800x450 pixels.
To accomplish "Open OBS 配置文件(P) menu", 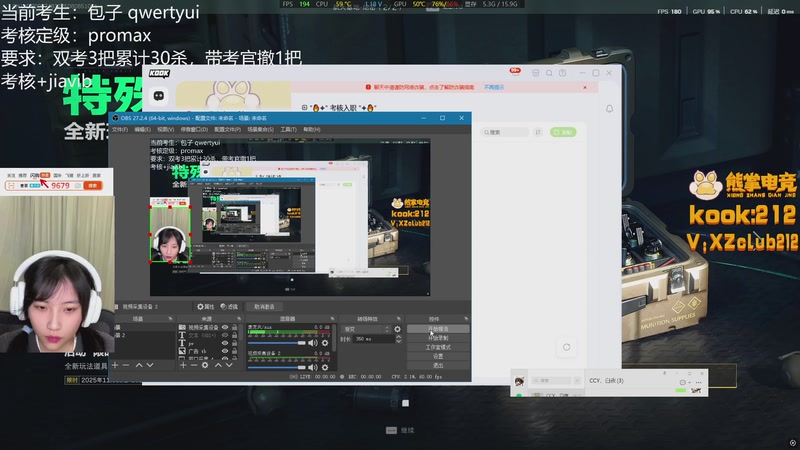I will pos(228,130).
